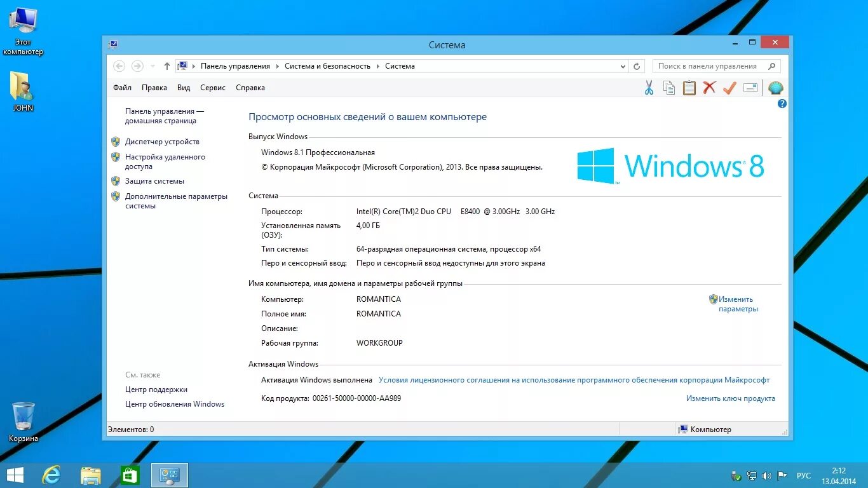
Task: Open the Справка menu
Action: point(250,88)
